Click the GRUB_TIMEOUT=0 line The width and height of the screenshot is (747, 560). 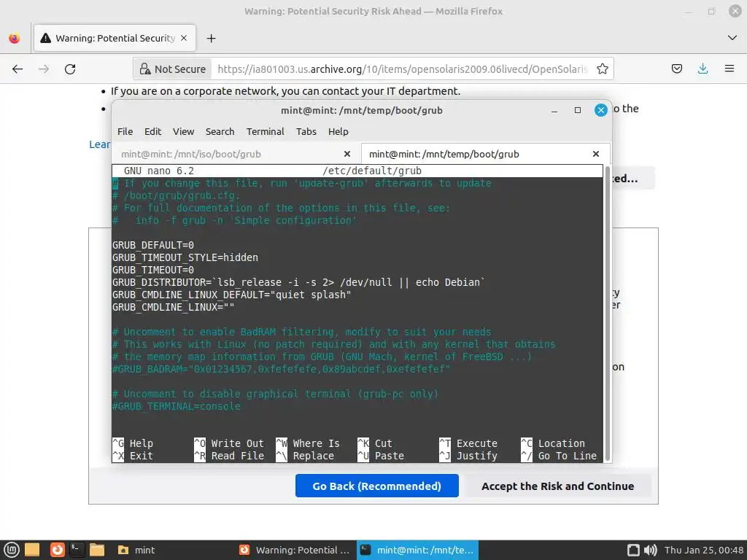click(153, 270)
